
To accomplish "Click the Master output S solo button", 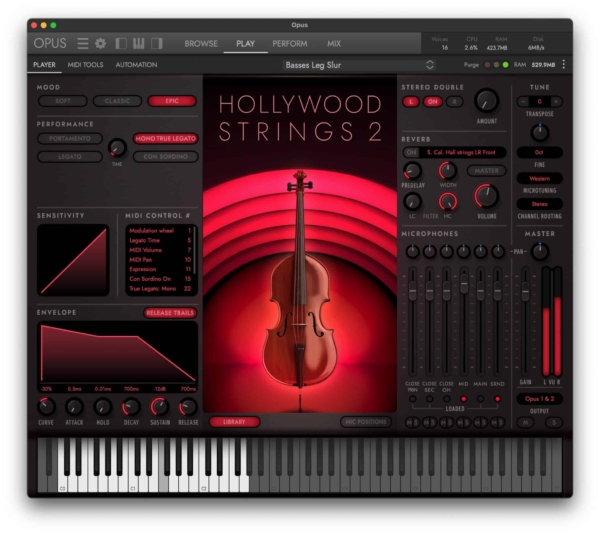I will click(554, 422).
